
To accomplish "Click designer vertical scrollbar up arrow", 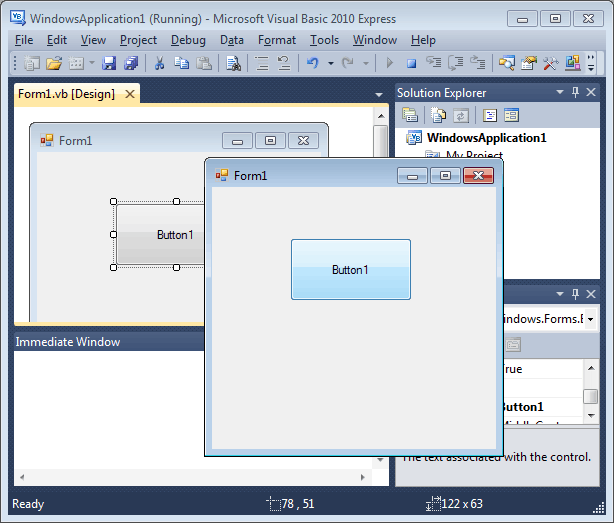I will point(381,116).
